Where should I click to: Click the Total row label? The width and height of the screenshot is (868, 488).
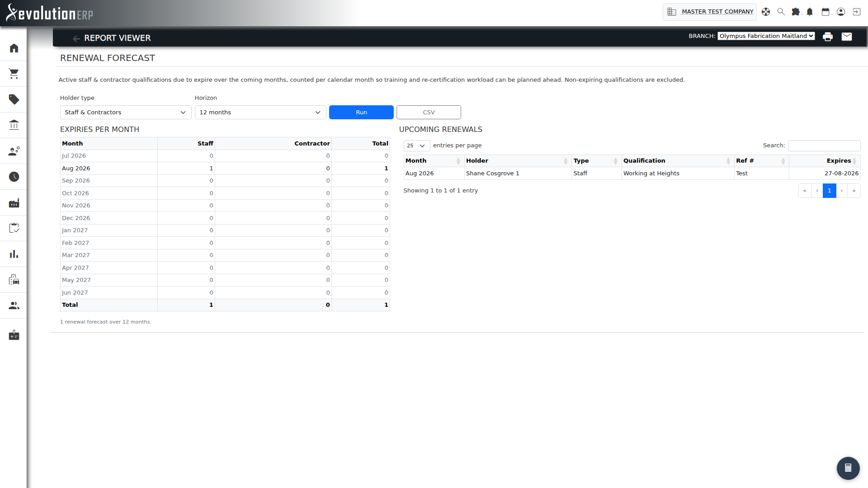(70, 305)
